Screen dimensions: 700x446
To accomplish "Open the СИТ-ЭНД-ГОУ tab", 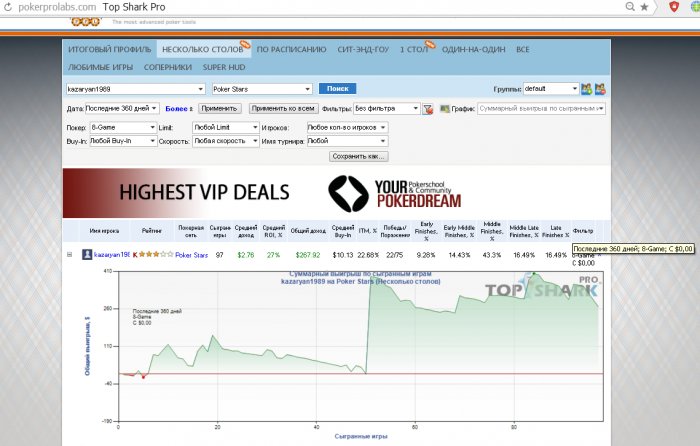I will pos(363,50).
